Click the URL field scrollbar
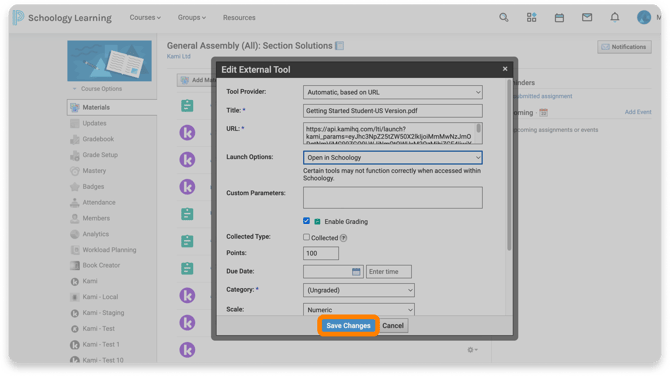Image resolution: width=670 pixels, height=376 pixels. coord(479,128)
